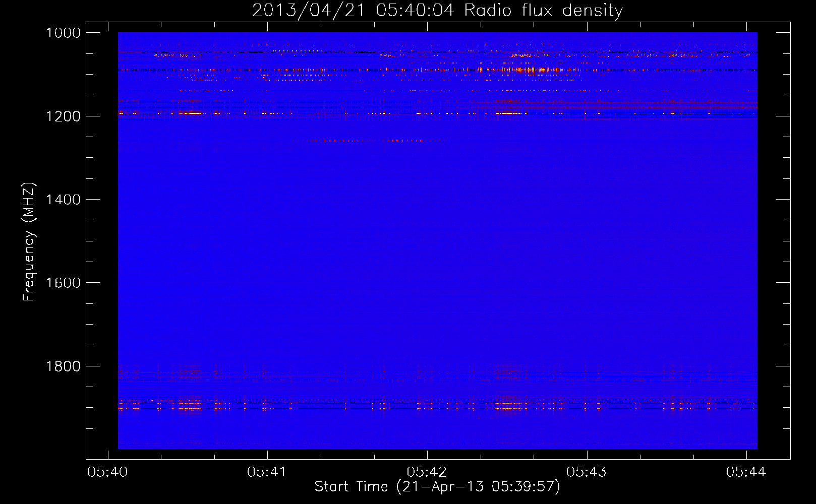Viewport: 816px width, 504px height.
Task: Select the 1200 frequency tick label
Action: (x=63, y=116)
